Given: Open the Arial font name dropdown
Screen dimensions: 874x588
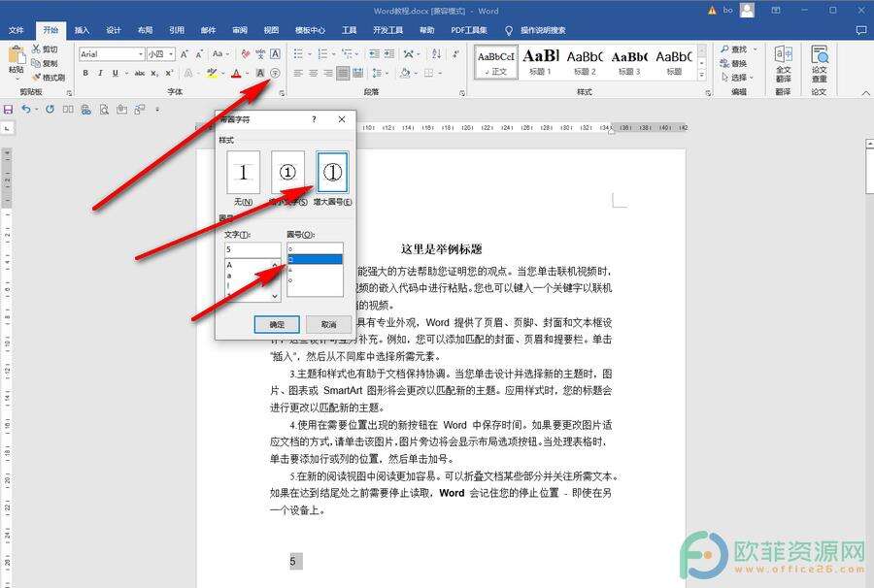Looking at the screenshot, I should [x=141, y=54].
